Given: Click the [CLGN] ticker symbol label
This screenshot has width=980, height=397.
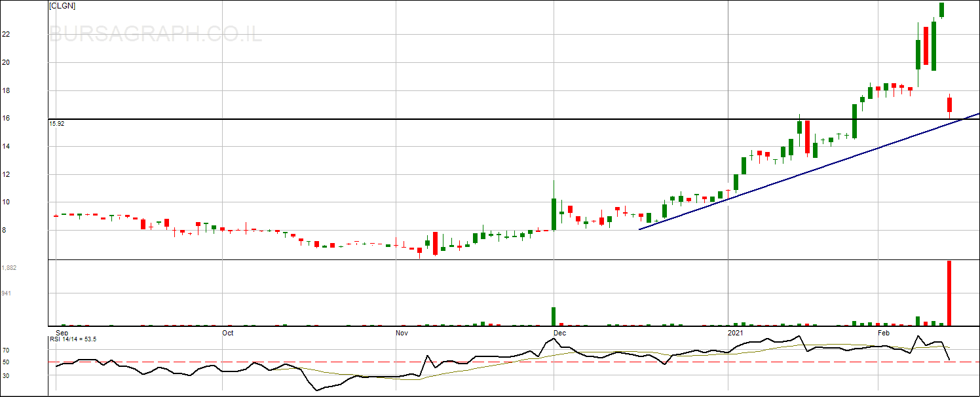Looking at the screenshot, I should point(62,7).
